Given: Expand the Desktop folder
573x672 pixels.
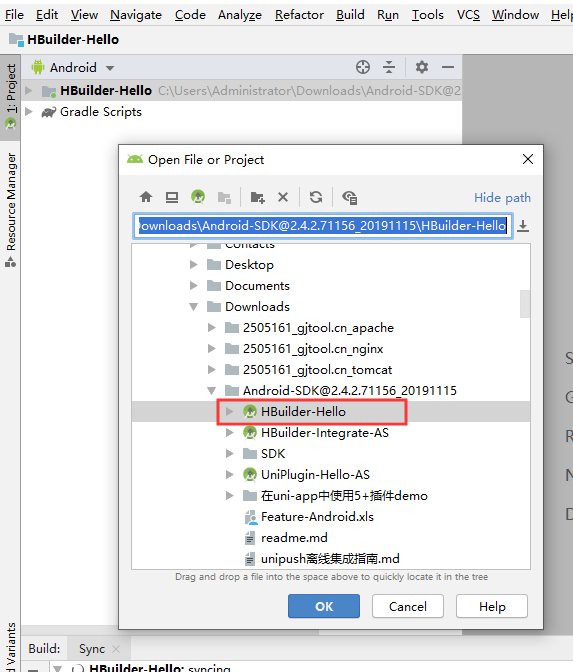Looking at the screenshot, I should [x=194, y=264].
